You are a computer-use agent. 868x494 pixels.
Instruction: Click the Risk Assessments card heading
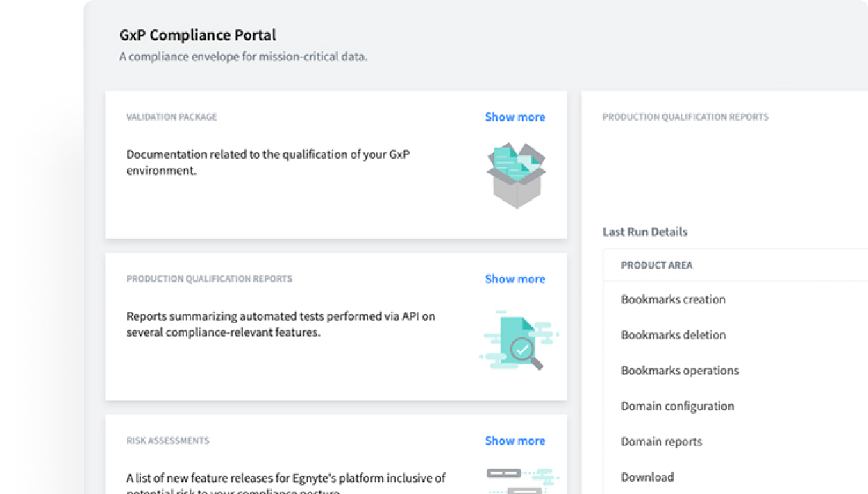(x=167, y=441)
